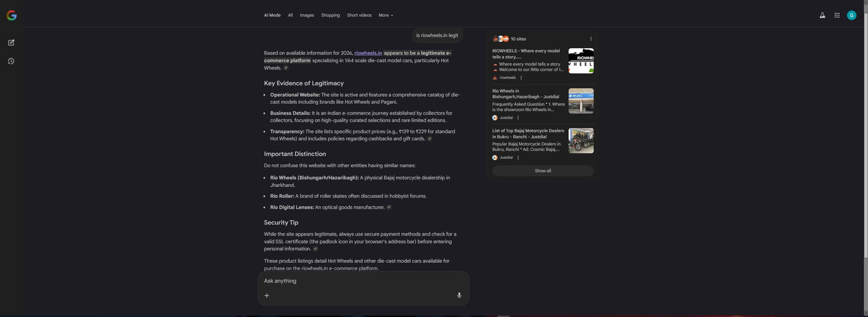Open the 10 sites panel options menu
The image size is (868, 317).
tap(591, 39)
